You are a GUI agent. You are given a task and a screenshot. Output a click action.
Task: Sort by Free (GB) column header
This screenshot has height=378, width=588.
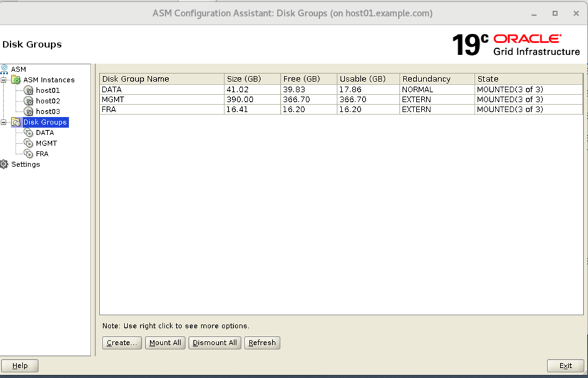[308, 79]
